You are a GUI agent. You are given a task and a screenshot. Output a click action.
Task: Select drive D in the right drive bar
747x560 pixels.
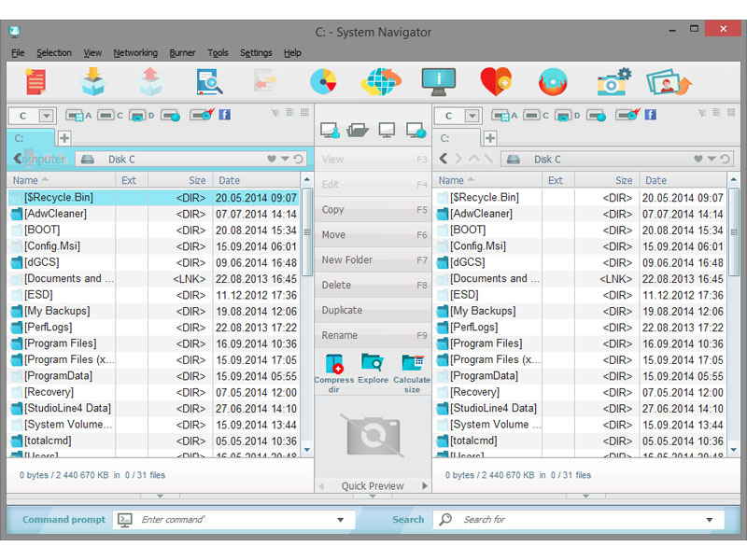click(564, 116)
